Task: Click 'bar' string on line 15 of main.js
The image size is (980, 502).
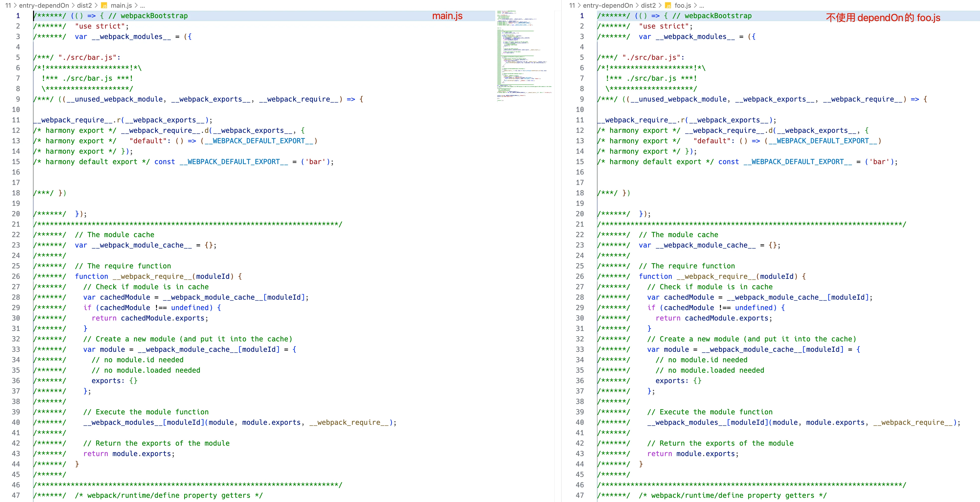Action: [315, 161]
